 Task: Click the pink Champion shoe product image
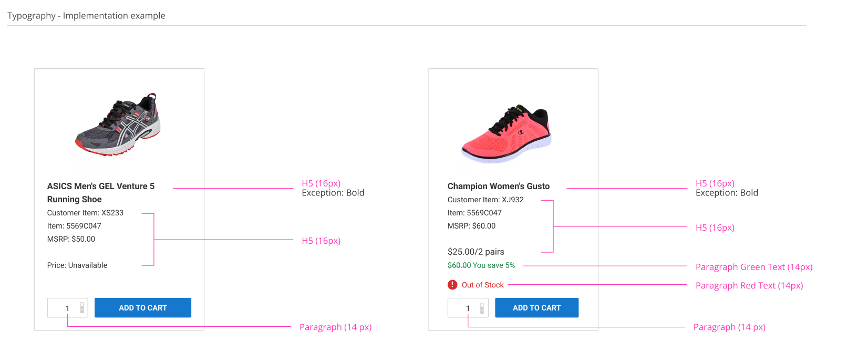pos(506,134)
